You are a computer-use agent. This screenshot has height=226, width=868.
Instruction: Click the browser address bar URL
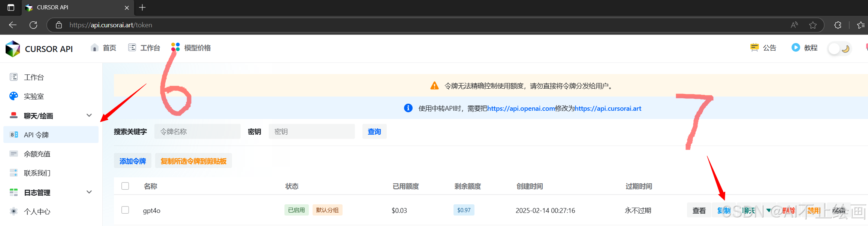pyautogui.click(x=111, y=25)
